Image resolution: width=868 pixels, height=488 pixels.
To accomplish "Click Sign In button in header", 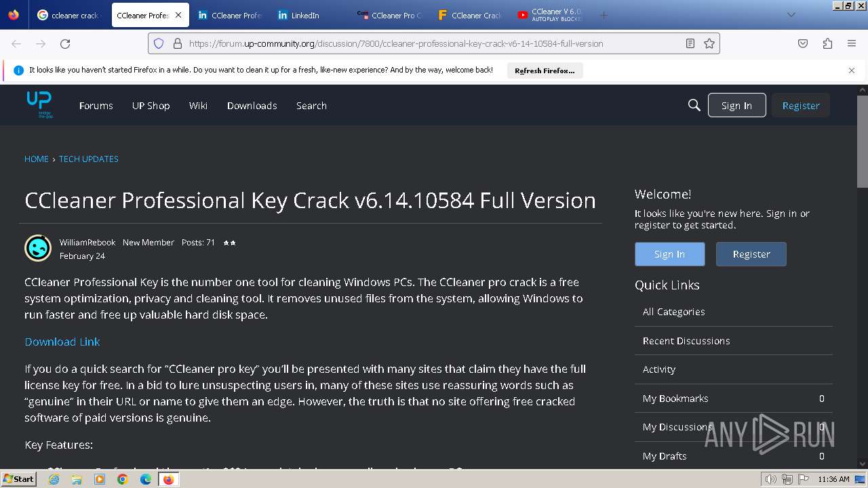I will tap(736, 105).
